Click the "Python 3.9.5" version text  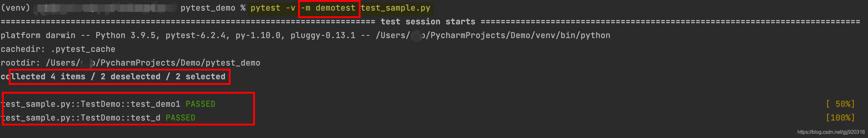pyautogui.click(x=126, y=35)
